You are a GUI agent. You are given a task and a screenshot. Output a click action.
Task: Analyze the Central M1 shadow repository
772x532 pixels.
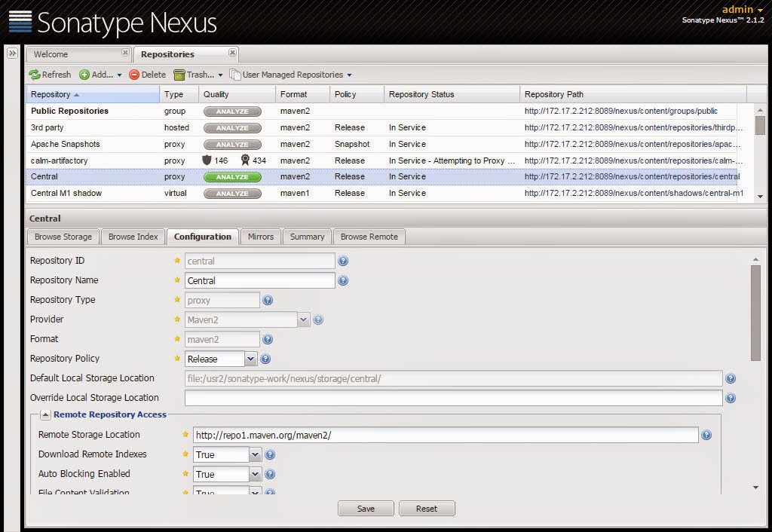[x=232, y=194]
